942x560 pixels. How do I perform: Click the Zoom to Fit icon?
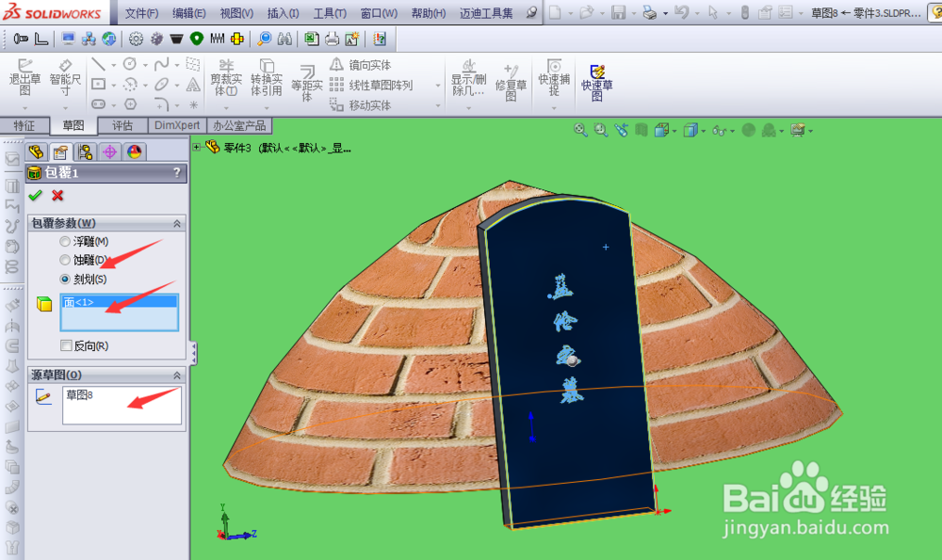point(579,130)
